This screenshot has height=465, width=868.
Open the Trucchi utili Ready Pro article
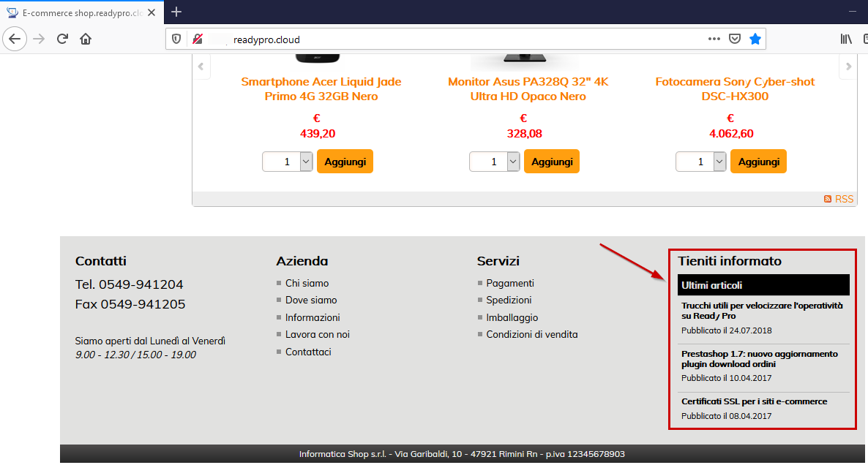[x=763, y=311]
